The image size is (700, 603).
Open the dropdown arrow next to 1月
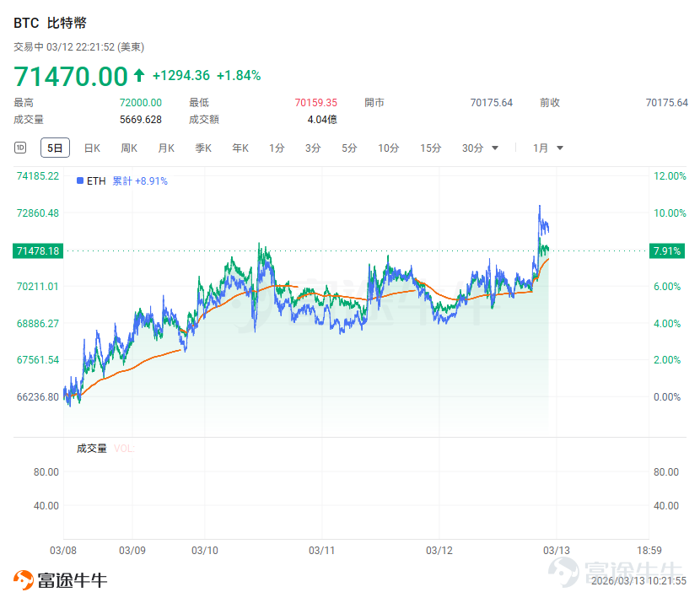pyautogui.click(x=560, y=148)
